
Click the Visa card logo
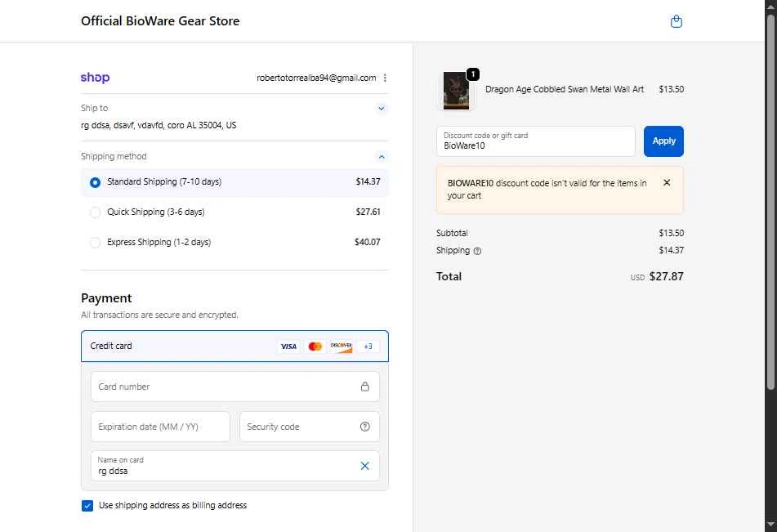[288, 346]
